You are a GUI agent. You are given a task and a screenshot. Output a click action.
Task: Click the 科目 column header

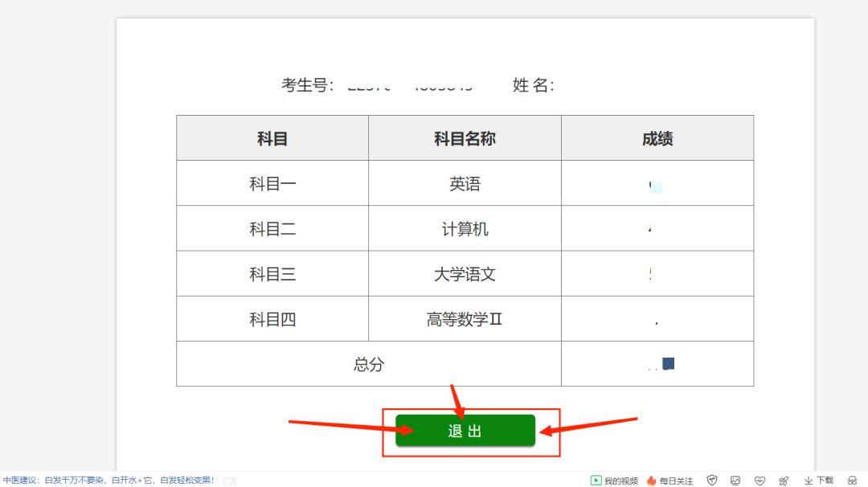(272, 138)
